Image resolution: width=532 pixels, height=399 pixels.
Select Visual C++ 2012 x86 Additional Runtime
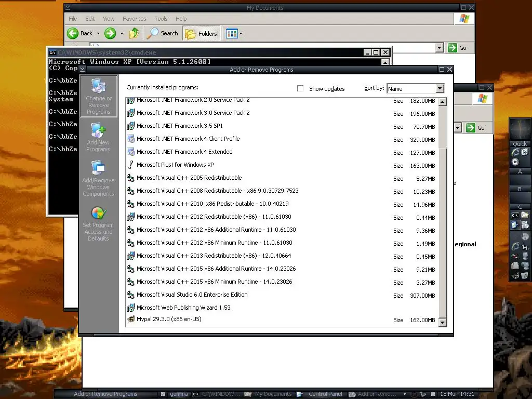(x=282, y=230)
